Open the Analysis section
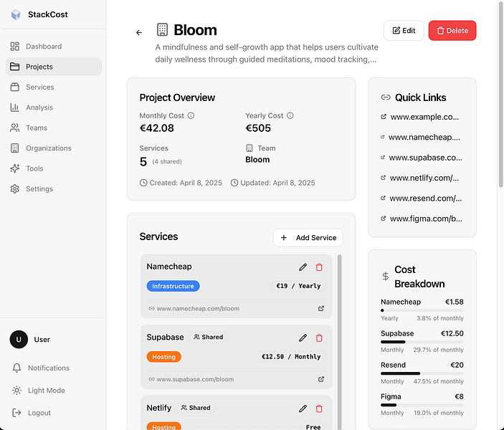504x430 pixels. point(54,107)
